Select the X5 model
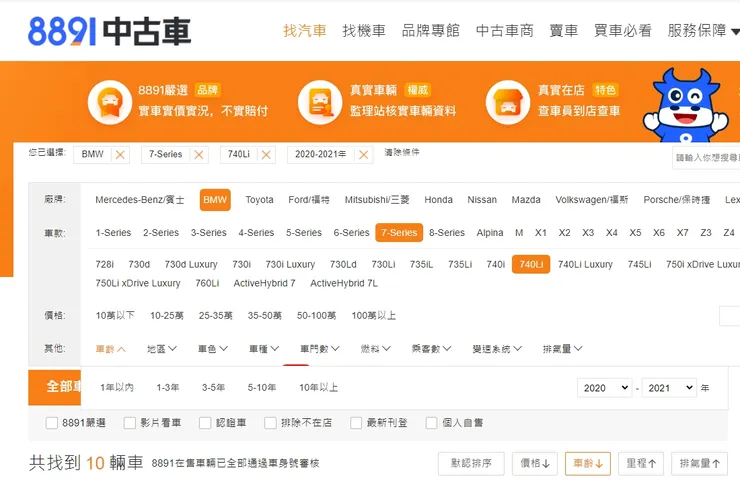This screenshot has height=482, width=740. (x=635, y=233)
